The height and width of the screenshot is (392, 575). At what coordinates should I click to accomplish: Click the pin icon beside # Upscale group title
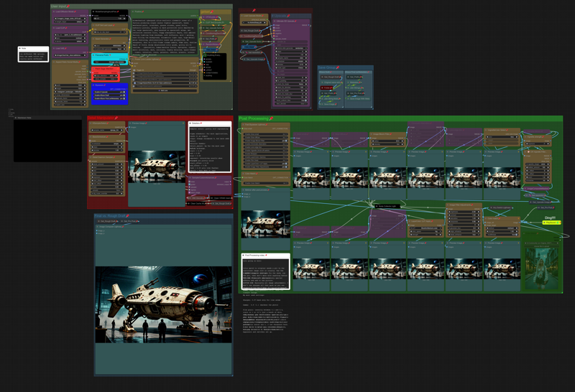[289, 16]
